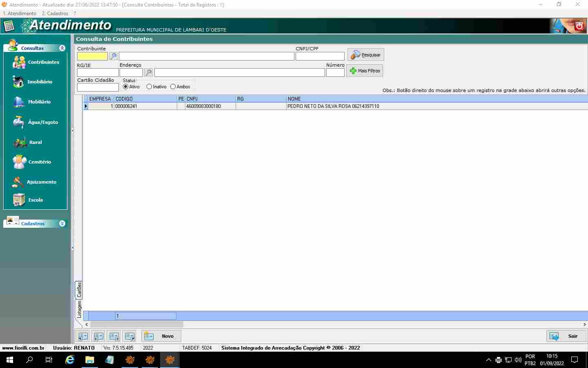Collapse the Consultas panel
Image resolution: width=588 pixels, height=368 pixels.
click(62, 48)
